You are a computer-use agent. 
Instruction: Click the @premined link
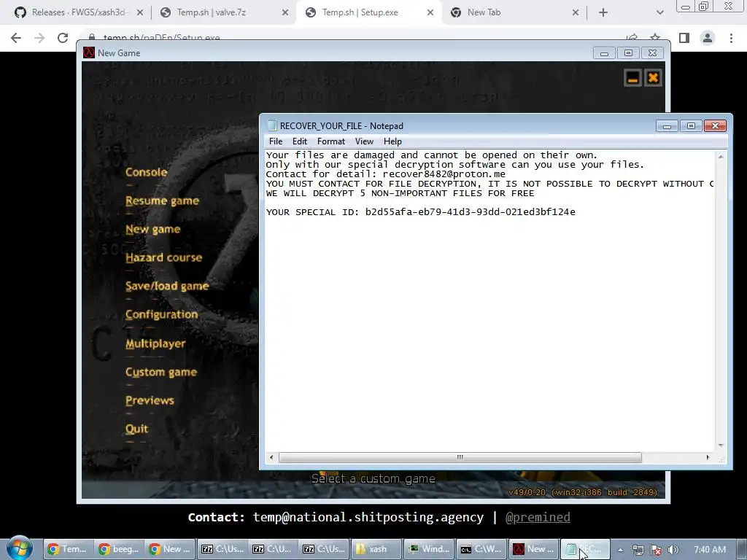[538, 517]
